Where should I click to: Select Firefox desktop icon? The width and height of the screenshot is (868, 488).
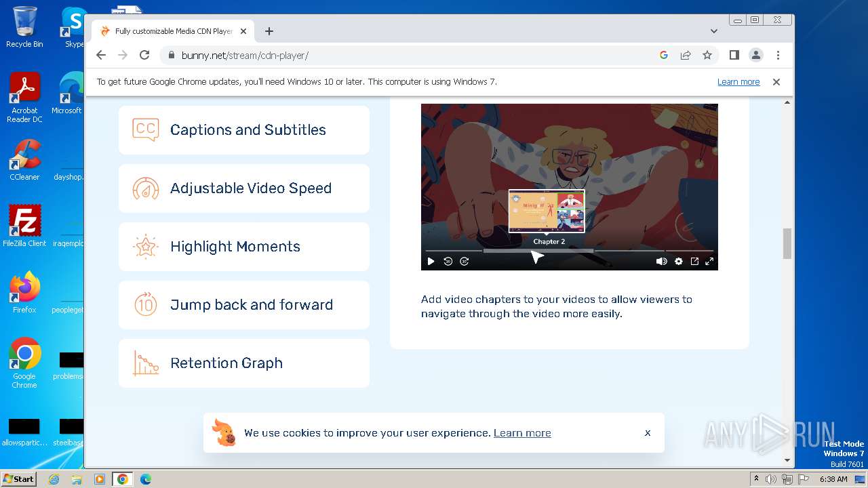coord(24,292)
